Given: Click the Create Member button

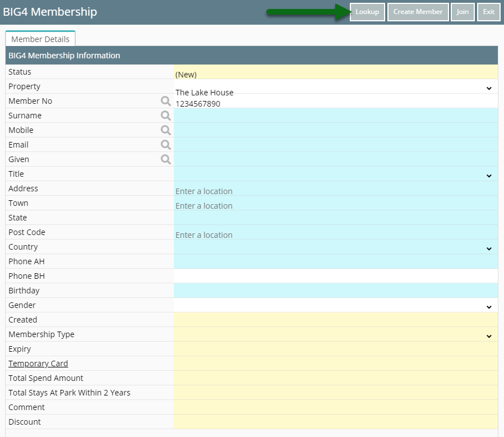Looking at the screenshot, I should (x=418, y=12).
